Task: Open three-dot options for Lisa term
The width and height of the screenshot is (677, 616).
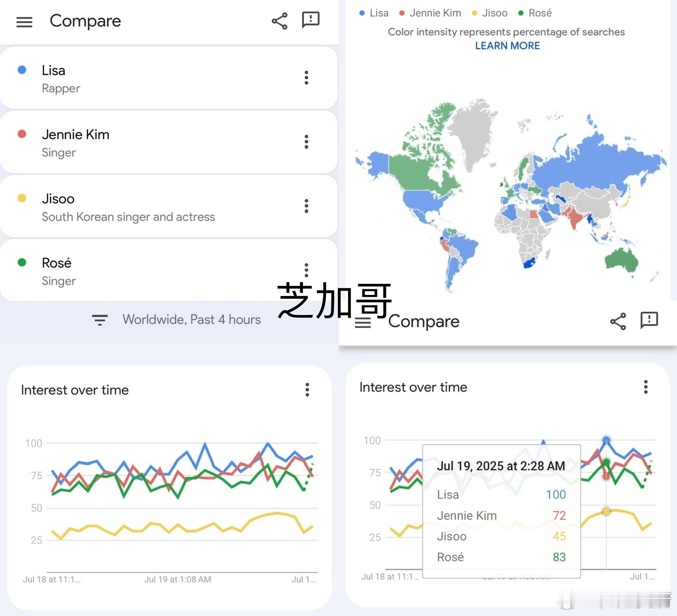Action: pos(306,78)
